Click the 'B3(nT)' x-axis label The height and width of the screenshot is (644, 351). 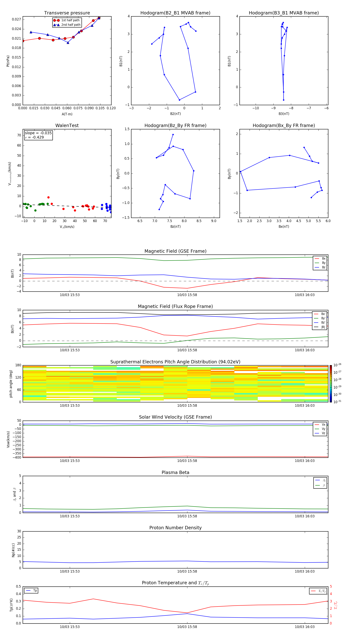(x=284, y=114)
